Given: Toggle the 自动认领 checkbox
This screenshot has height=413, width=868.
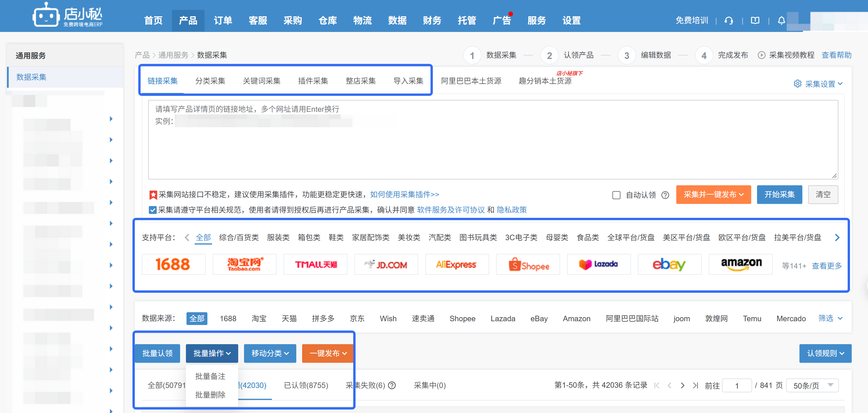Looking at the screenshot, I should [x=616, y=195].
